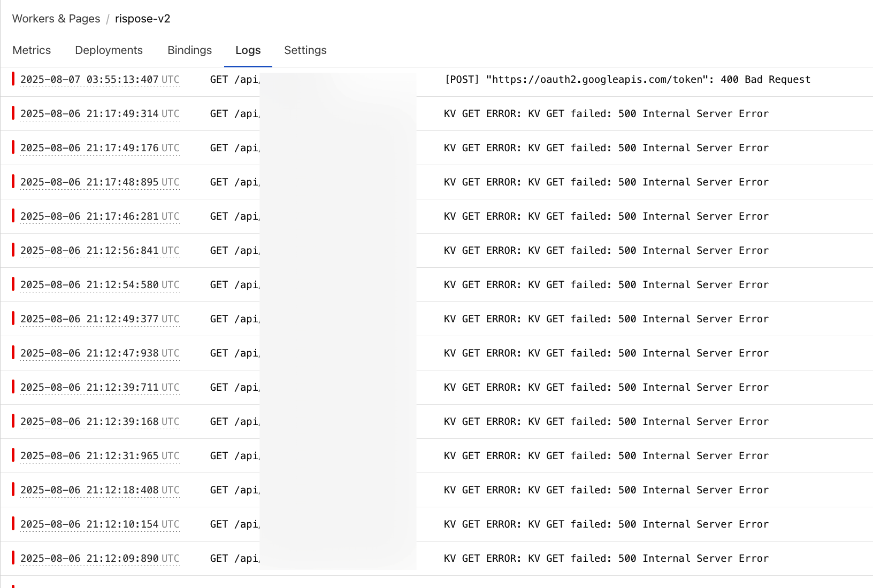Click the dotted-underlined timestamp 2025-08-07 03:55:13:407
Screen dimensions: 873x588
tap(90, 79)
